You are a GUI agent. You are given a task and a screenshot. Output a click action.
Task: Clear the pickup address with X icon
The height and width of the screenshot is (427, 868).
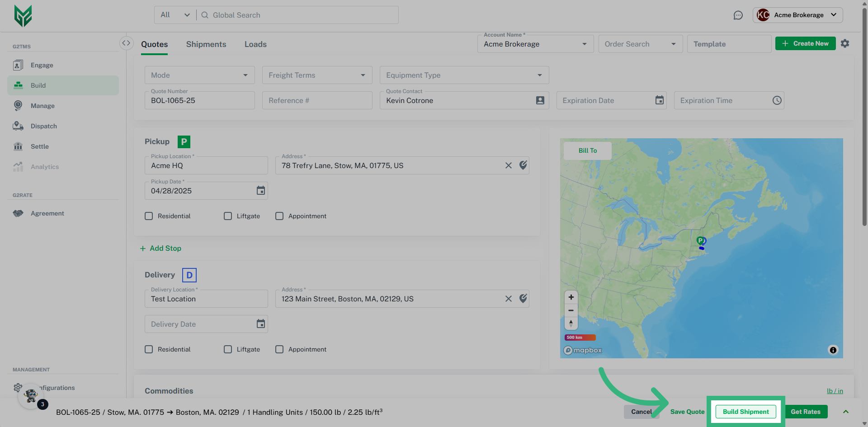point(508,165)
